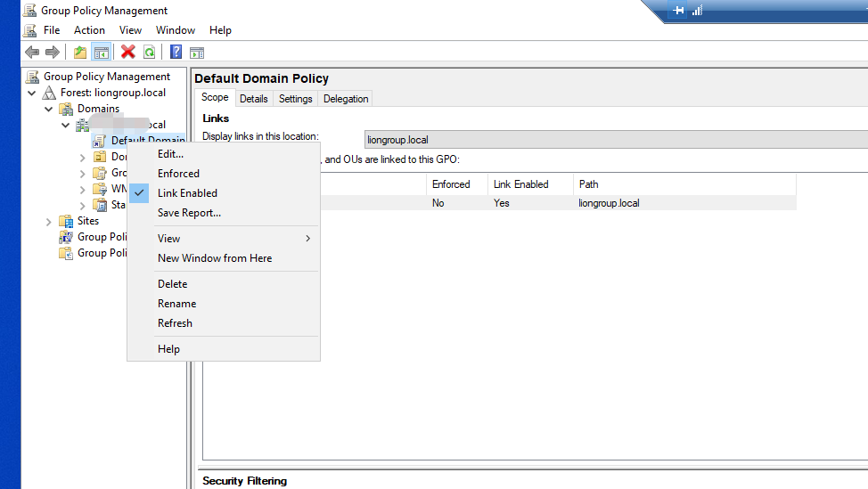This screenshot has width=868, height=489.
Task: Open the blue Help toolbar icon
Action: 176,52
